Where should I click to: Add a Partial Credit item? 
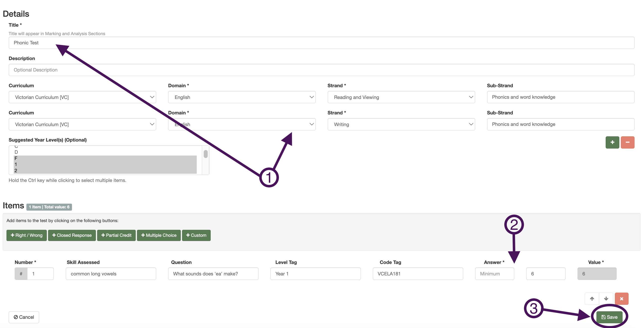(116, 235)
